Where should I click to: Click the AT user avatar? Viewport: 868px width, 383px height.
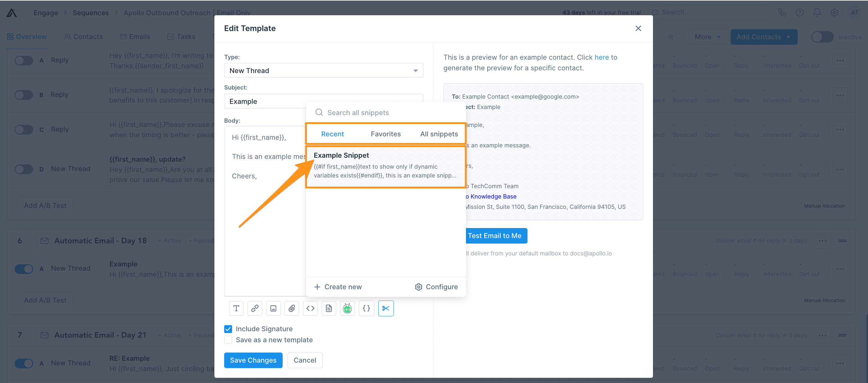(x=854, y=12)
